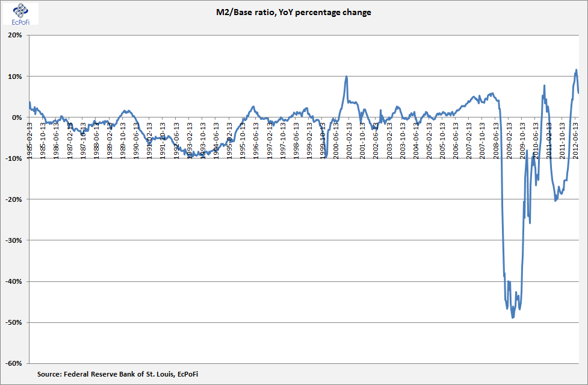Click the 2012 peak near 11%
This screenshot has width=588, height=385.
[x=577, y=70]
